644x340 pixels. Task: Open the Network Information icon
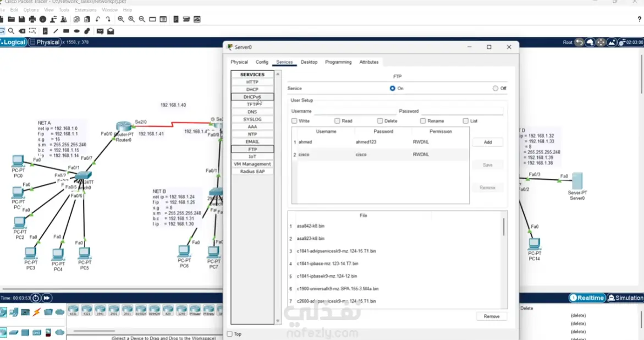click(43, 19)
